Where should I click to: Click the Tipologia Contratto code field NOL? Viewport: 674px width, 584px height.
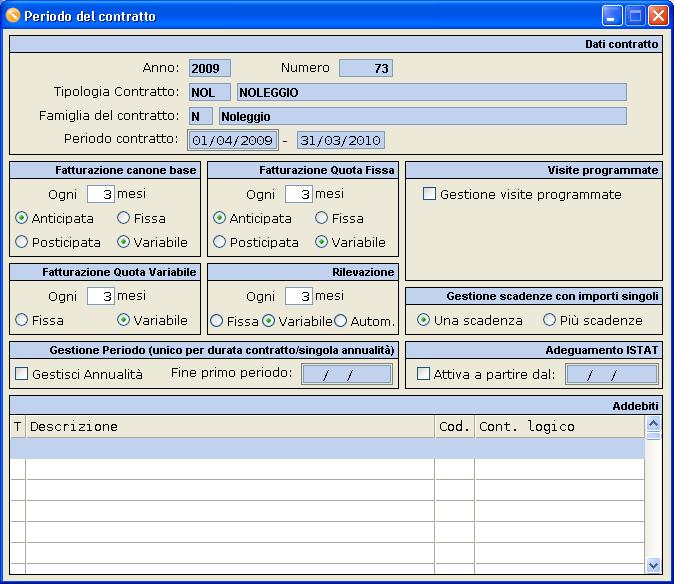(x=210, y=92)
